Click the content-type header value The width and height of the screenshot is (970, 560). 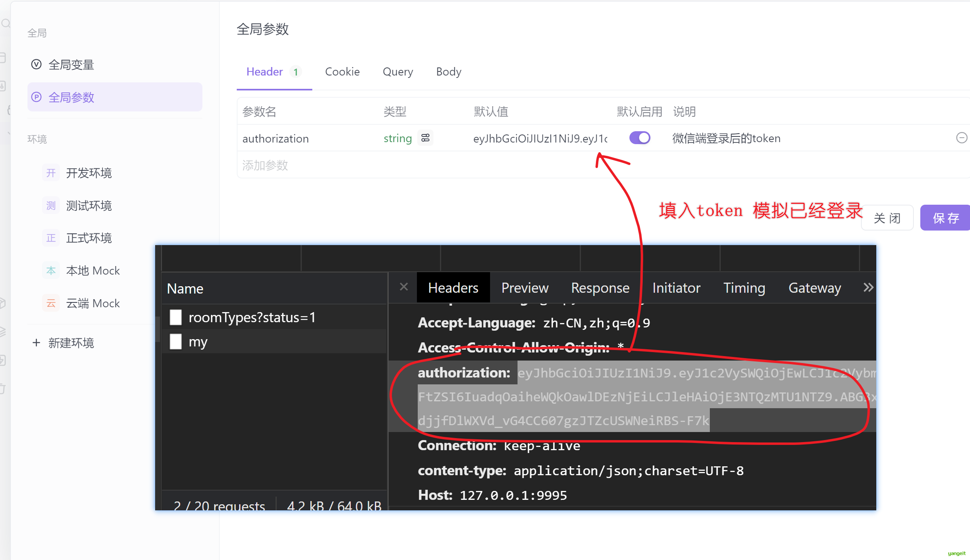629,471
